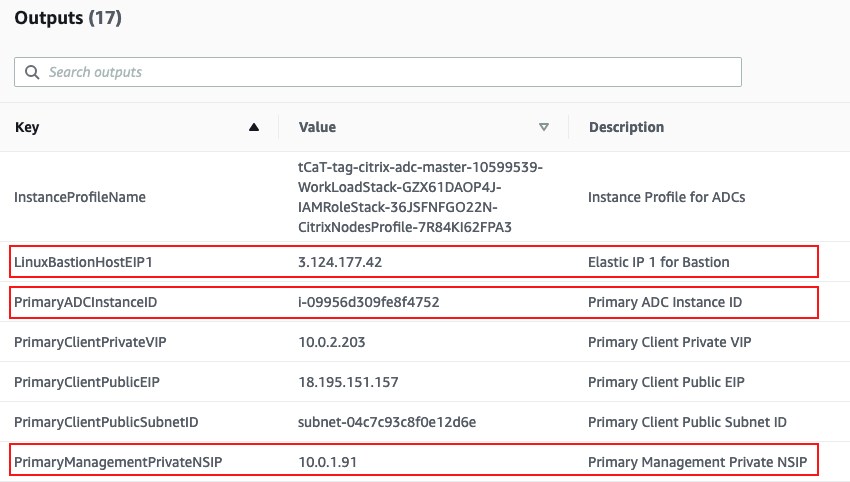The height and width of the screenshot is (482, 850).
Task: Click instance ID i-09956d309fe8f4752
Action: [x=369, y=302]
